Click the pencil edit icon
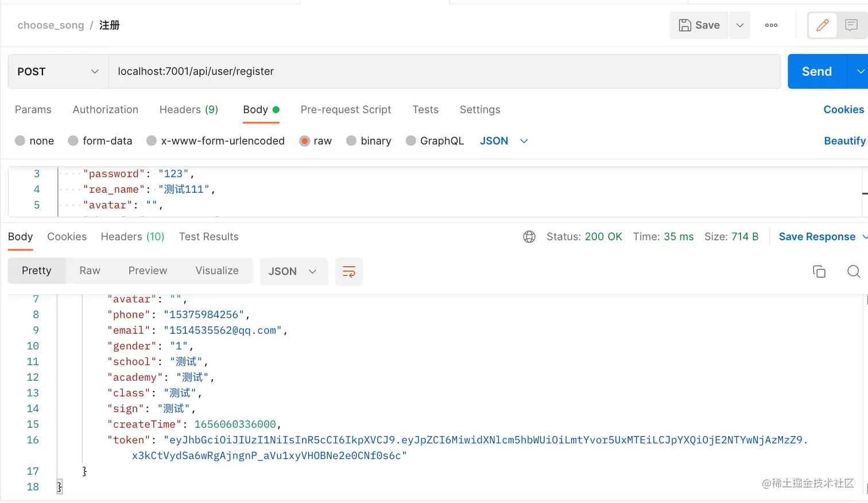 pyautogui.click(x=822, y=25)
